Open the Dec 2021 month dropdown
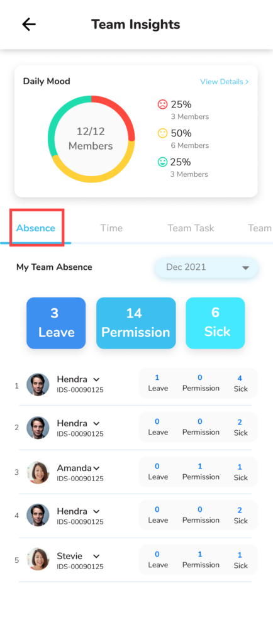Image resolution: width=273 pixels, height=644 pixels. pos(206,267)
